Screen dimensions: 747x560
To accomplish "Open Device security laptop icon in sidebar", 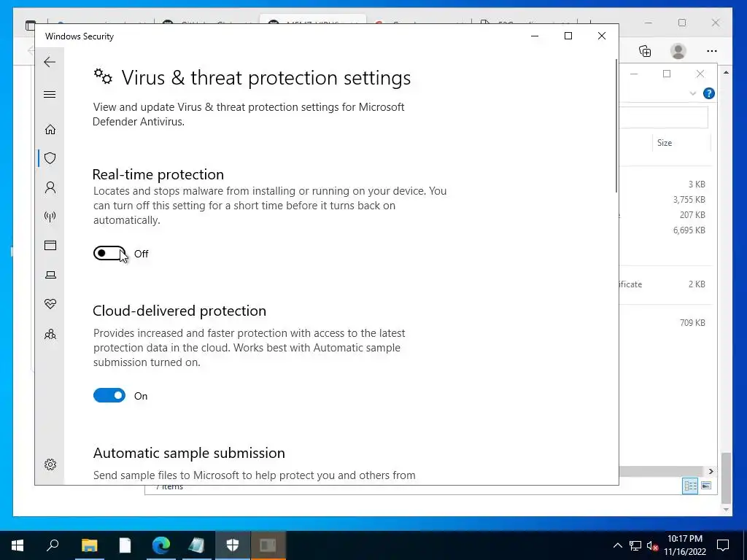I will tap(50, 275).
